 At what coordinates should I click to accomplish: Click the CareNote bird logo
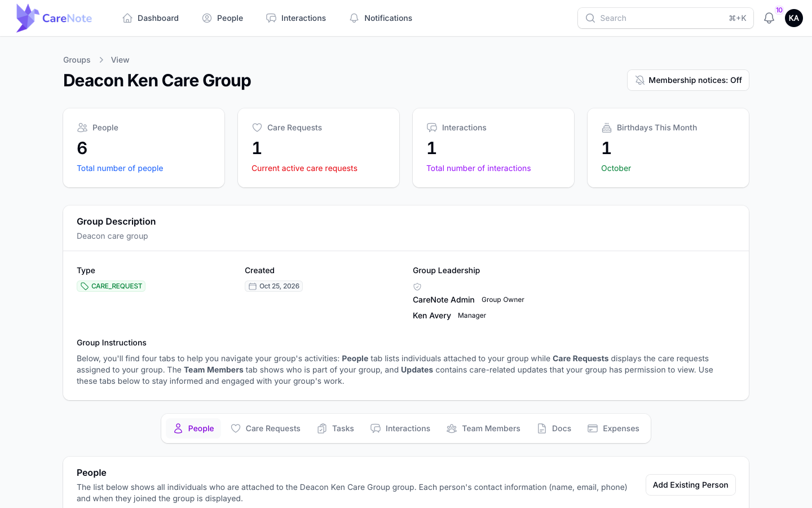click(x=27, y=18)
